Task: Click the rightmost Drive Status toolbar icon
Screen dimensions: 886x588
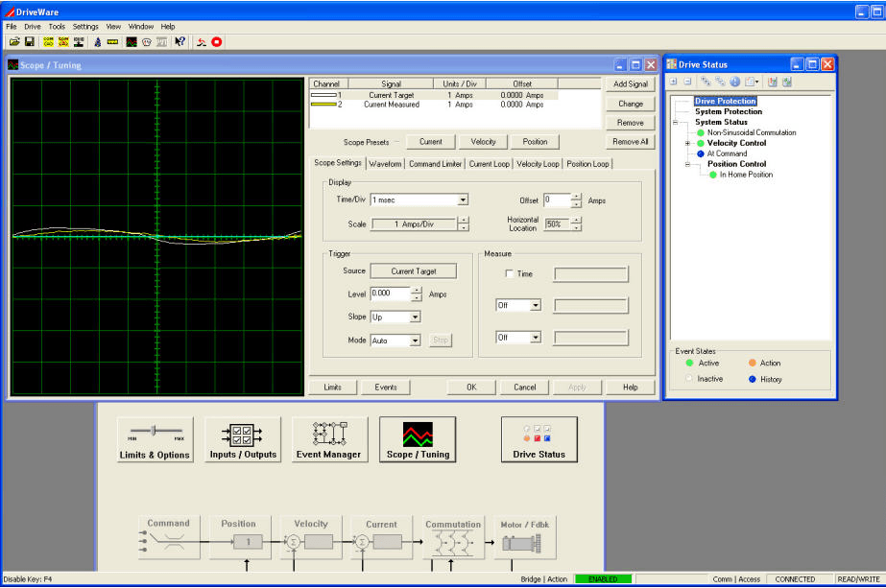Action: pos(786,82)
